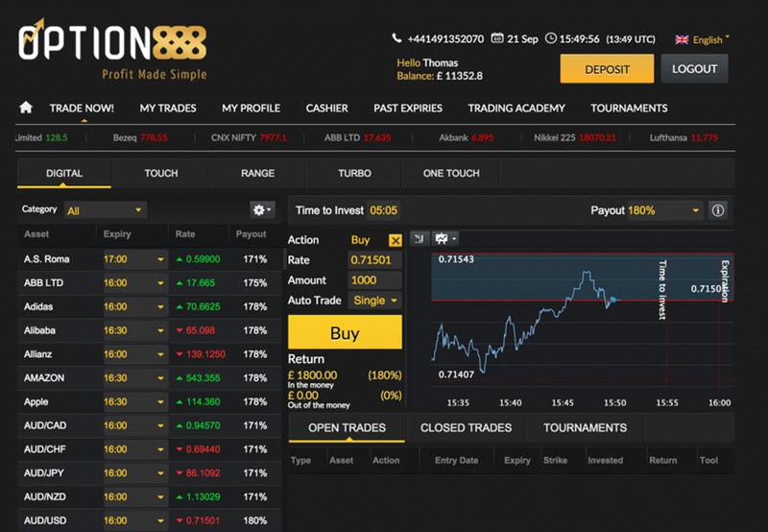
Task: Select the OPEN TRADES tab
Action: click(x=347, y=427)
